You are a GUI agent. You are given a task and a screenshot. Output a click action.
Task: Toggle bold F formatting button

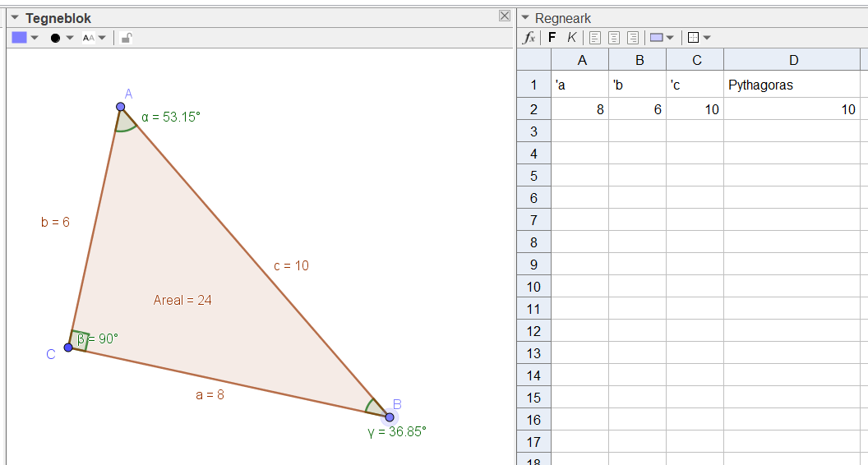click(552, 38)
